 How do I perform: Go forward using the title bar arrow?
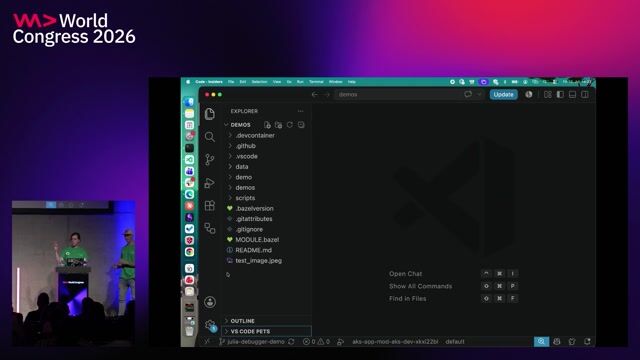point(327,94)
